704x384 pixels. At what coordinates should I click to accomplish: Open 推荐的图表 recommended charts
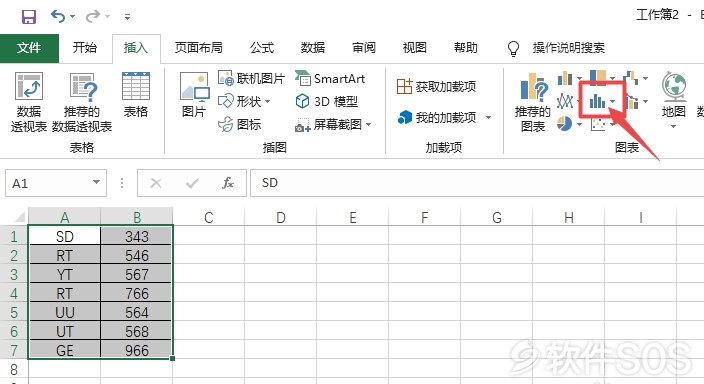pyautogui.click(x=532, y=102)
